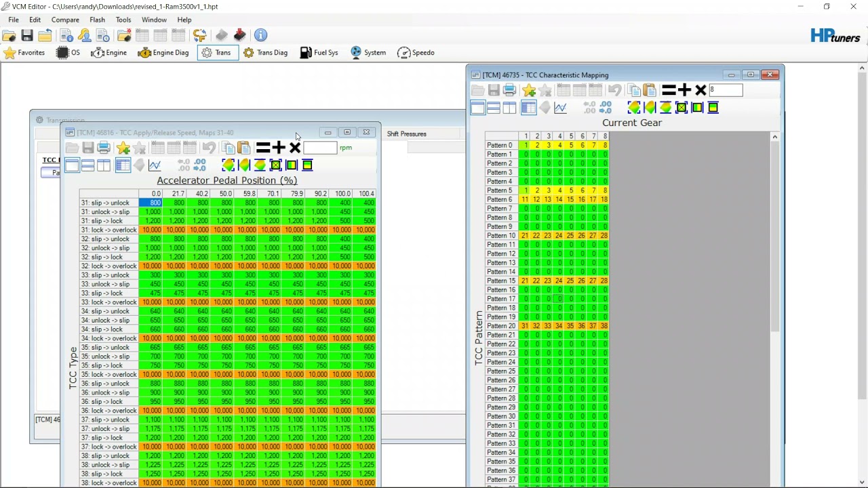
Task: Click the user key icon in the main toolbar
Action: [84, 35]
